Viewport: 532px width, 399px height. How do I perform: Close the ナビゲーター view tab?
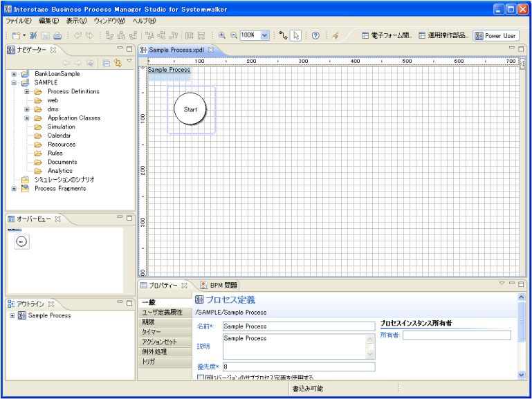53,50
